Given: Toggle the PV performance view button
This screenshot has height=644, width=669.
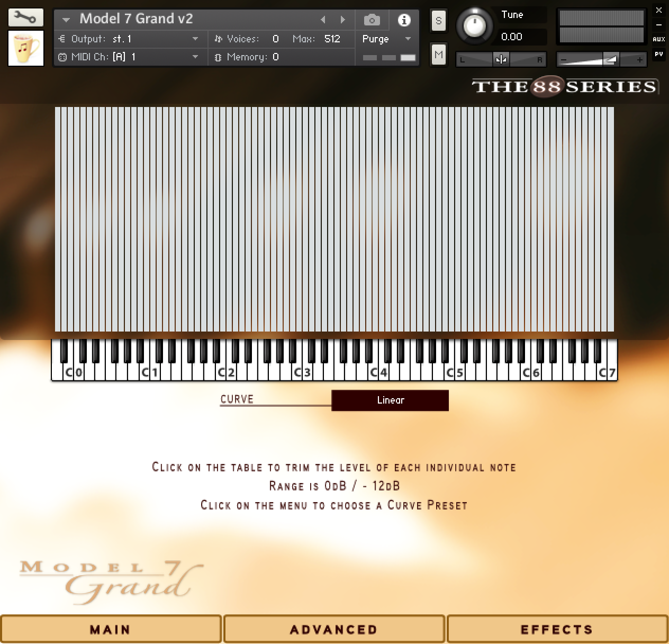Looking at the screenshot, I should click(x=659, y=54).
